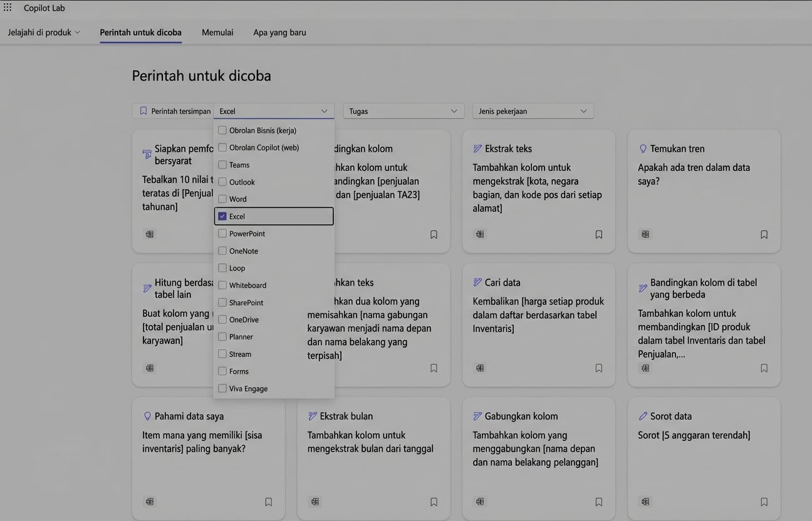Open the "Jenis pekerjaan" dropdown

pyautogui.click(x=533, y=110)
